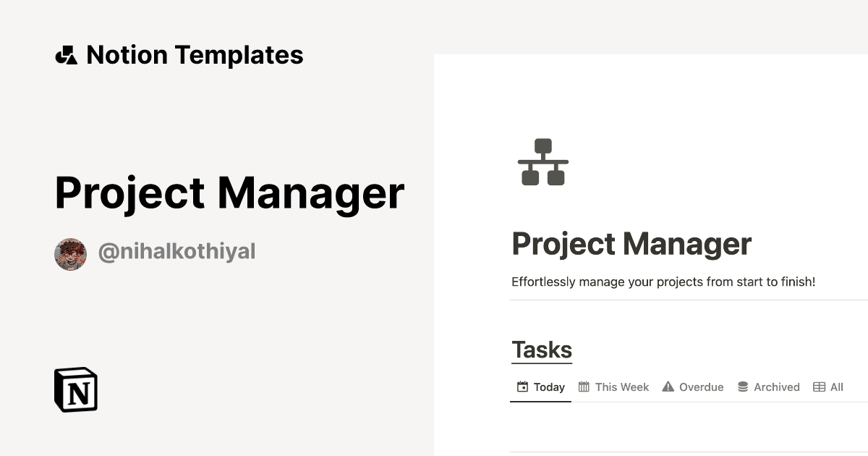868x456 pixels.
Task: Click the large Project Manager template title
Action: pyautogui.click(x=229, y=193)
